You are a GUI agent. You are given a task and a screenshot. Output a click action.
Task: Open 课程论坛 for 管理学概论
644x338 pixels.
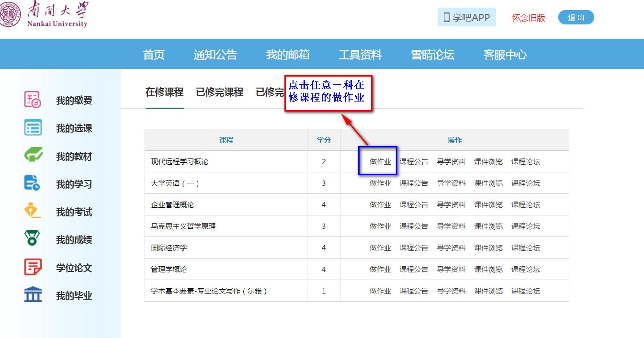pos(525,270)
